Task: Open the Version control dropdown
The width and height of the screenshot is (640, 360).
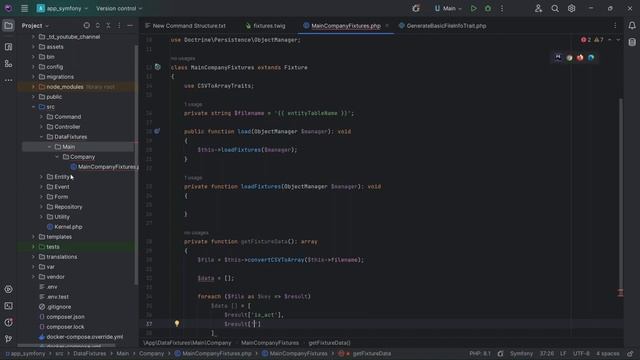Action: [119, 8]
